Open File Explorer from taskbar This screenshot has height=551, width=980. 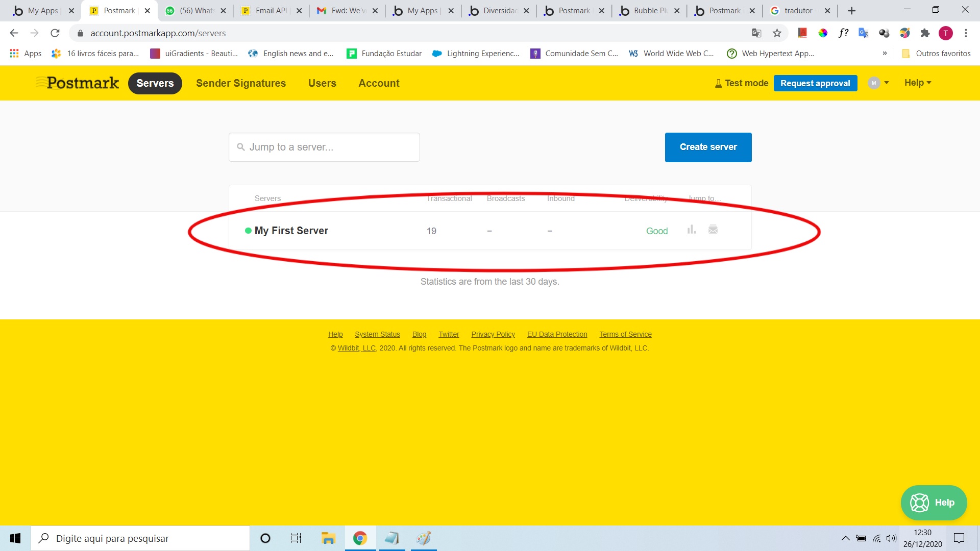click(x=328, y=538)
